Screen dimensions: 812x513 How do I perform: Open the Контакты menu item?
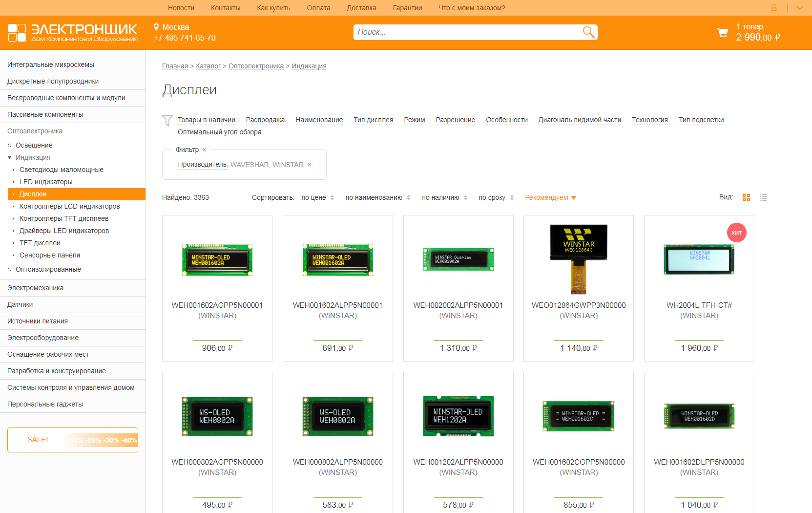[226, 8]
